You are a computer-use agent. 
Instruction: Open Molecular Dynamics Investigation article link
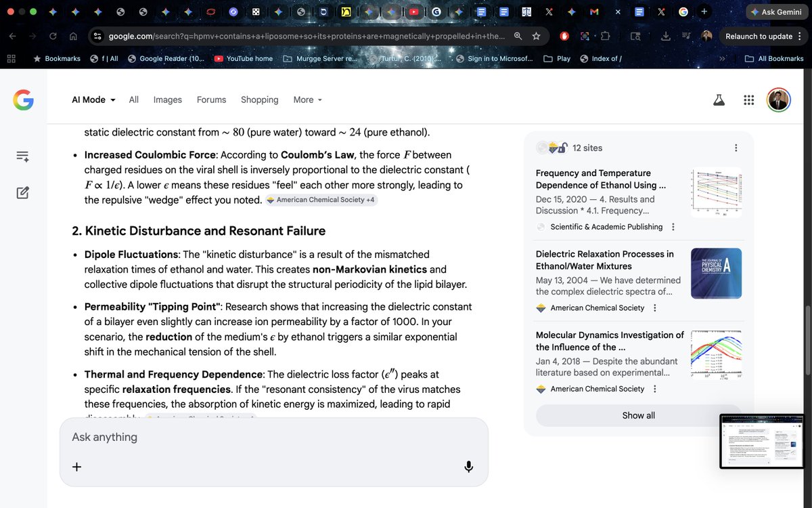click(x=610, y=341)
